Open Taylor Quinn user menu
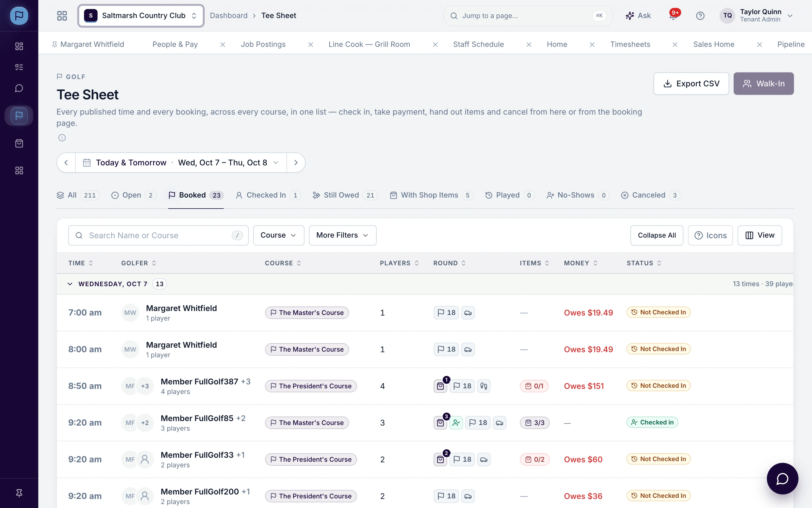Viewport: 812px width, 508px height. click(756, 16)
